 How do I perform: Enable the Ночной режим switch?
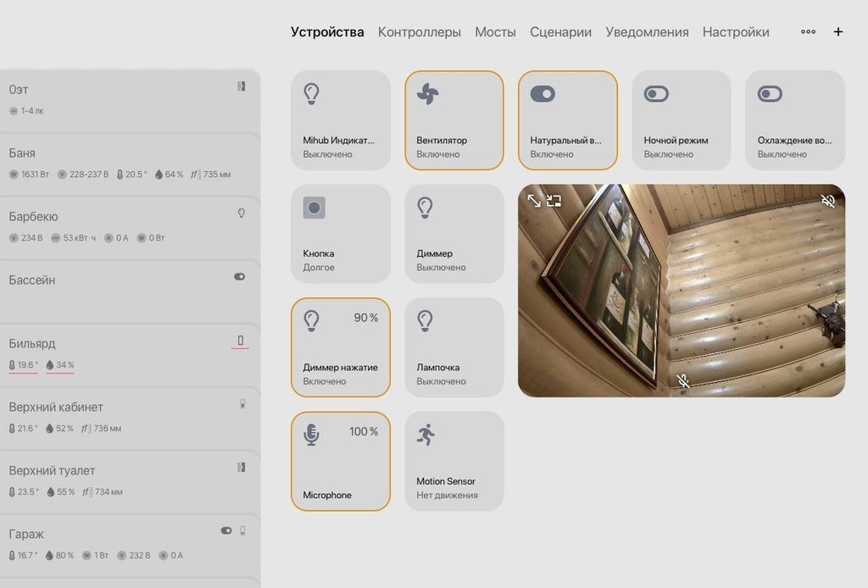pyautogui.click(x=656, y=93)
